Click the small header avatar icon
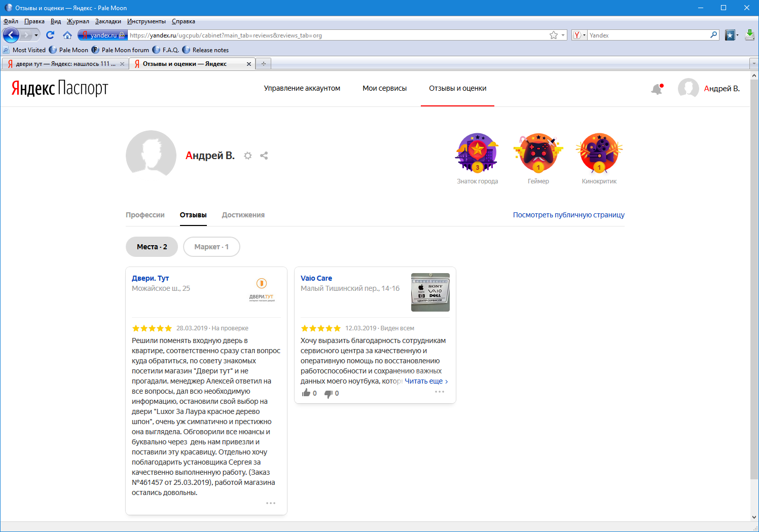 [x=688, y=89]
